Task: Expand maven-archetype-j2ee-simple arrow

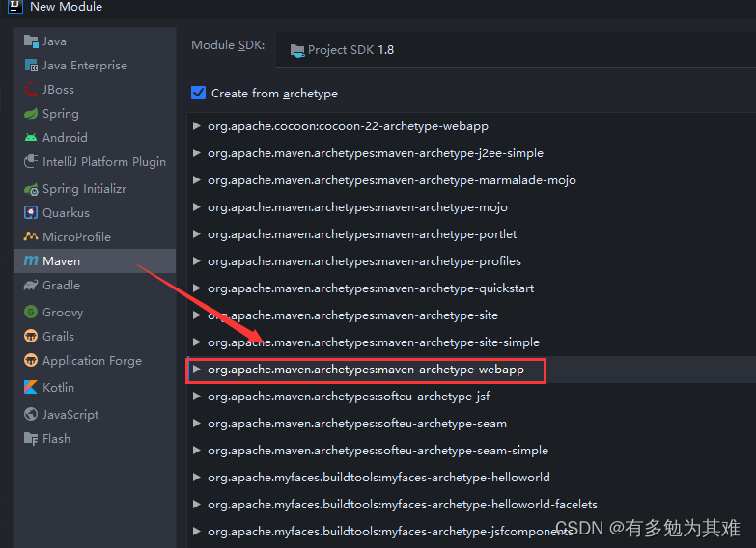Action: tap(197, 153)
